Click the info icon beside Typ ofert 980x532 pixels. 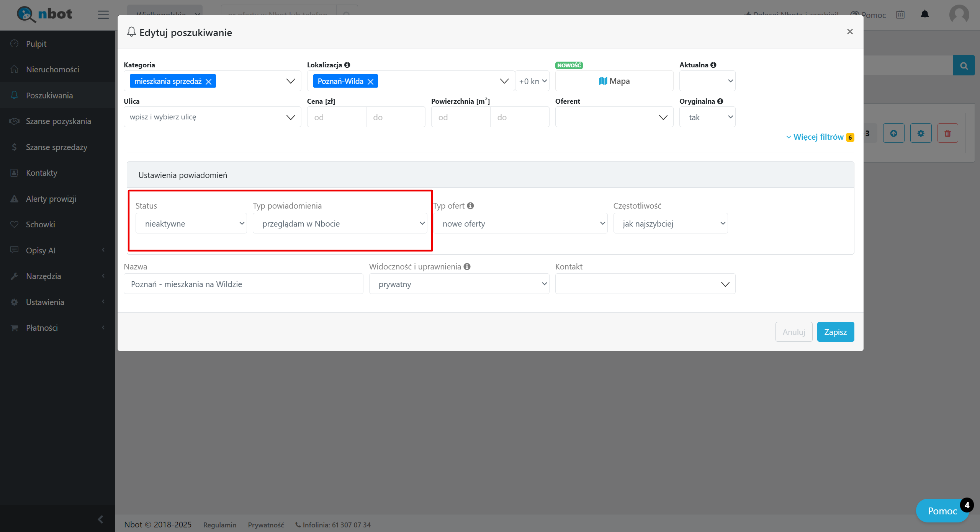[470, 206]
